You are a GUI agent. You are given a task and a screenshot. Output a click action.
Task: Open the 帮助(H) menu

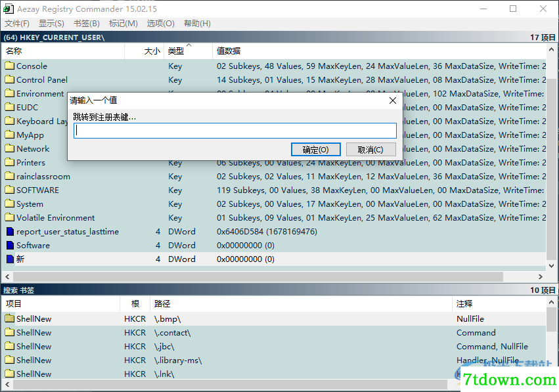(197, 24)
